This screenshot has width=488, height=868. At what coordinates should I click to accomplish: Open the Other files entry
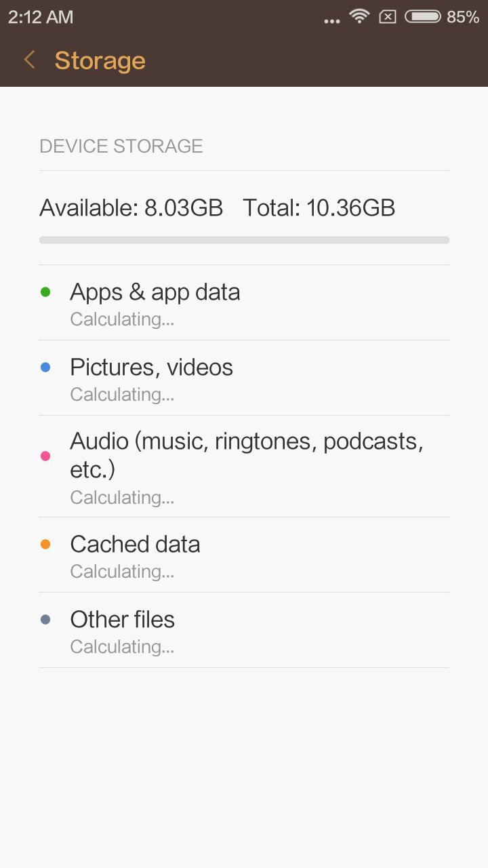[244, 631]
